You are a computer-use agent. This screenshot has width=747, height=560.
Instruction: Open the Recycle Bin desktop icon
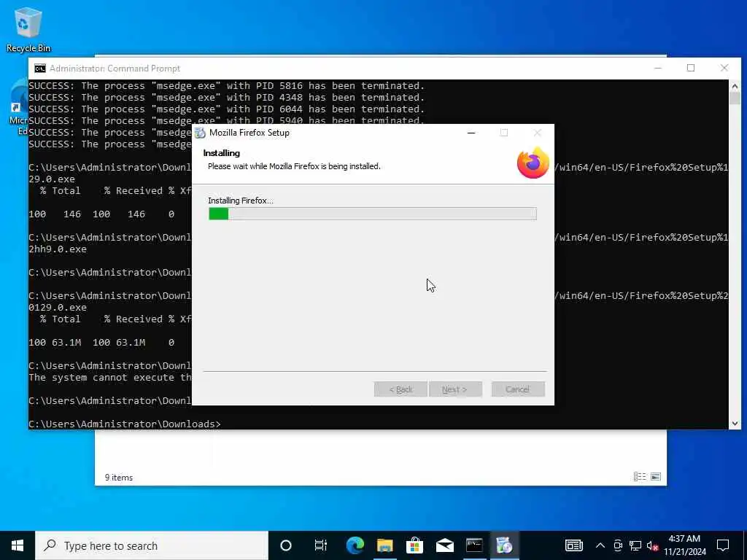28,29
